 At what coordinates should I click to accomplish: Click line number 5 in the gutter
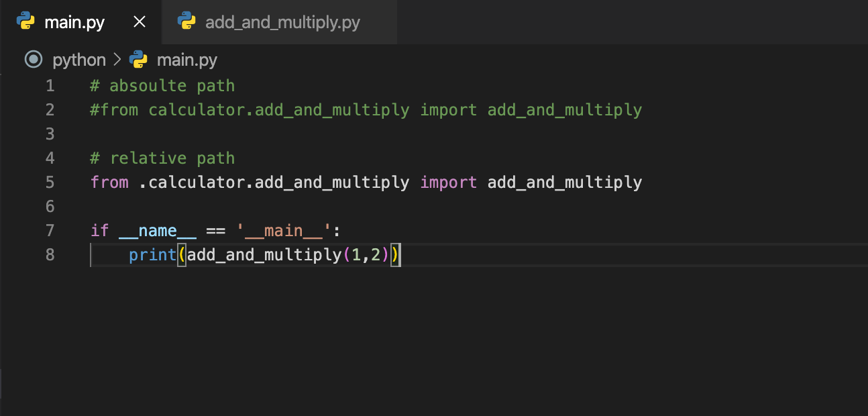[50, 182]
